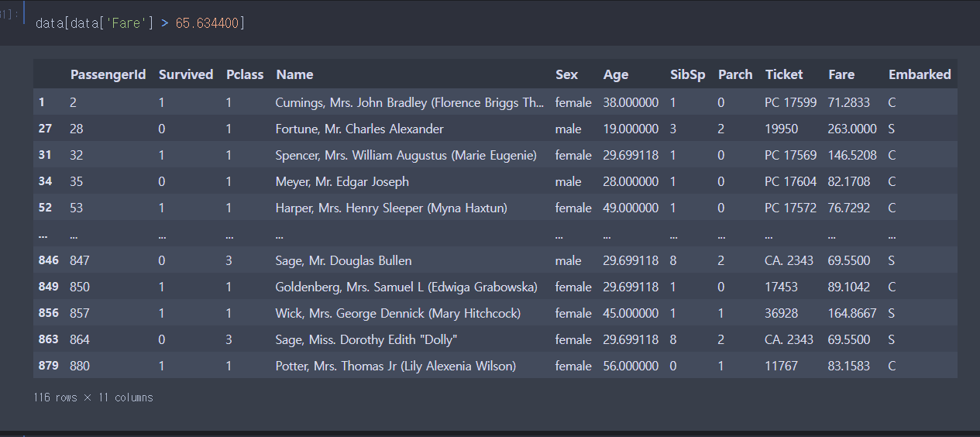Click the SibSp column header
The height and width of the screenshot is (437, 980).
pyautogui.click(x=688, y=74)
